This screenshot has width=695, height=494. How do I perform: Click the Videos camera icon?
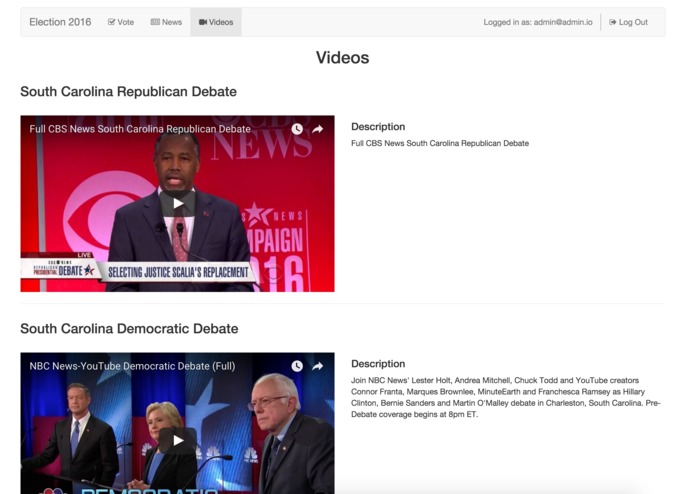tap(203, 22)
